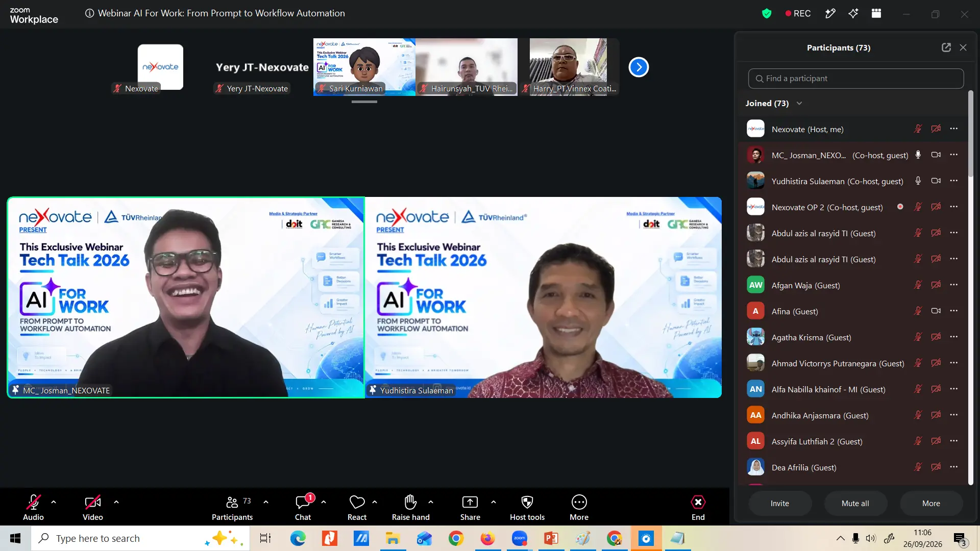
Task: Select Alfa Nabilla khainof - MI participant row
Action: (x=853, y=389)
